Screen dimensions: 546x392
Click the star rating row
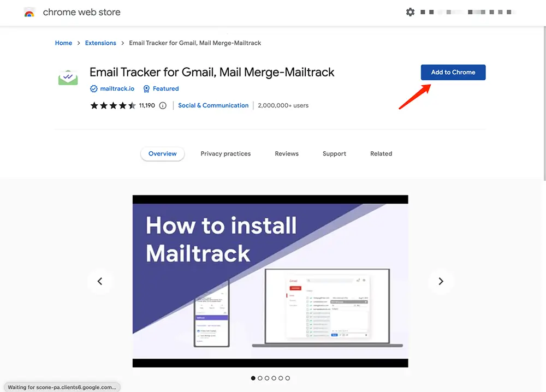pos(113,105)
